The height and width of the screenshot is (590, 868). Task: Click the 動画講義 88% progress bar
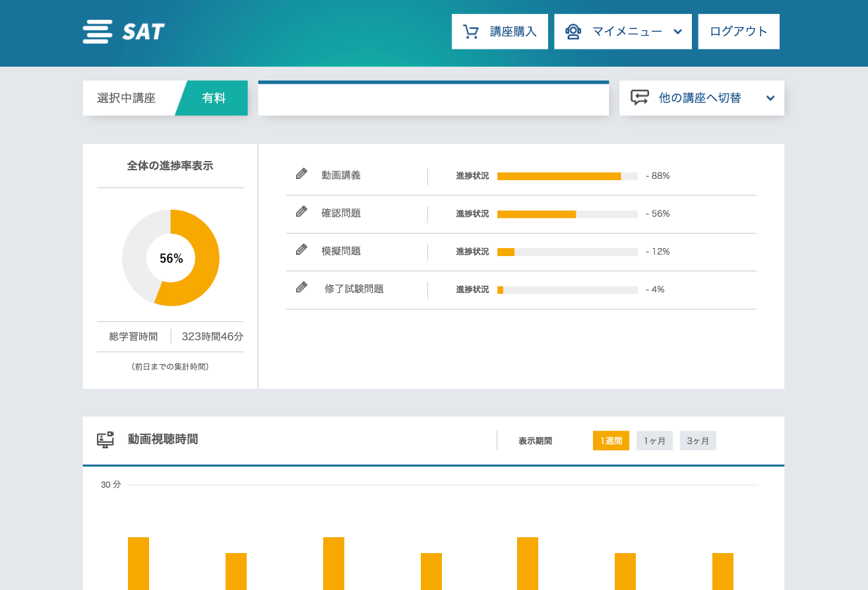[567, 176]
